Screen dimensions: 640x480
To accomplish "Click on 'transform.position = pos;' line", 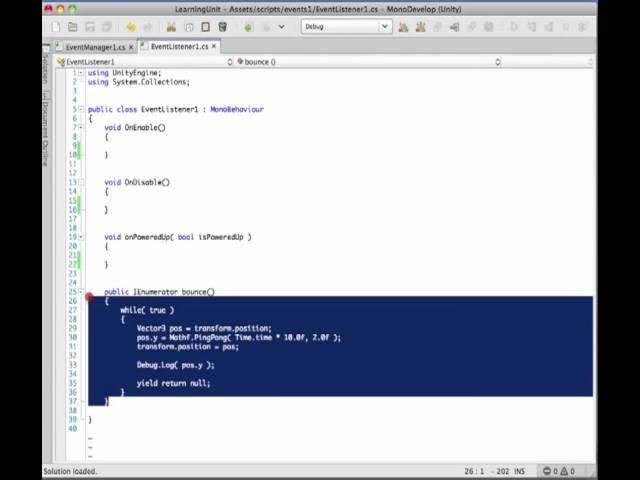I will tap(188, 347).
